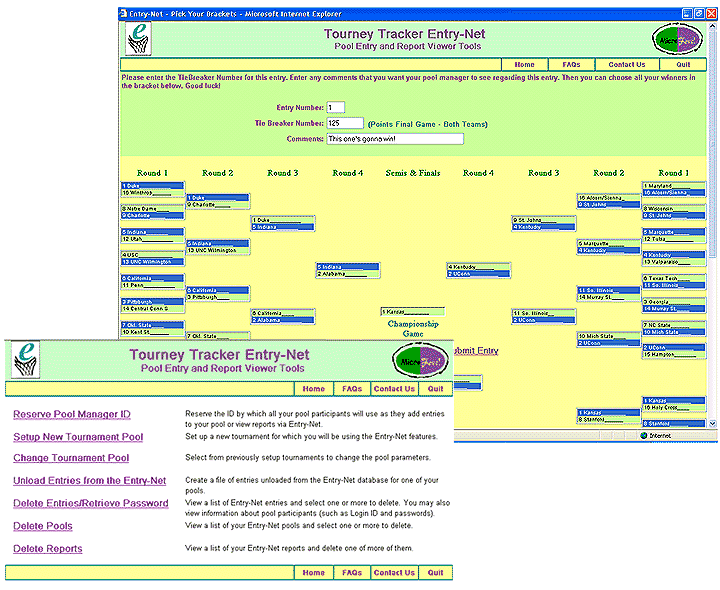Image resolution: width=720 pixels, height=590 pixels.
Task: Pick 5 Marquette in the right Round 2
Action: point(609,243)
